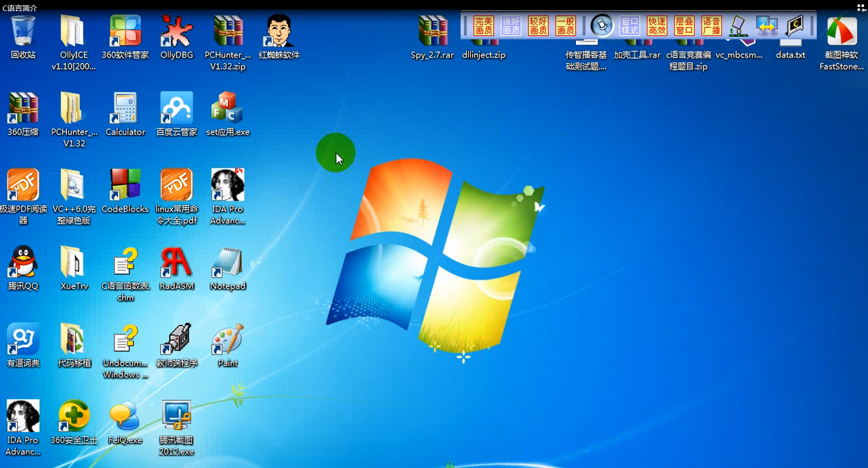
Task: Enable 快速高效 mode
Action: click(x=657, y=26)
